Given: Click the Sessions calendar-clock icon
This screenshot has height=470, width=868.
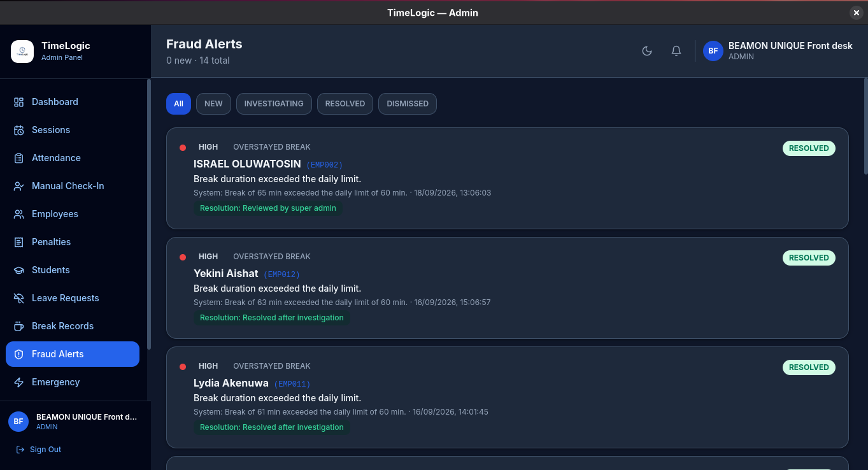Looking at the screenshot, I should (x=18, y=130).
